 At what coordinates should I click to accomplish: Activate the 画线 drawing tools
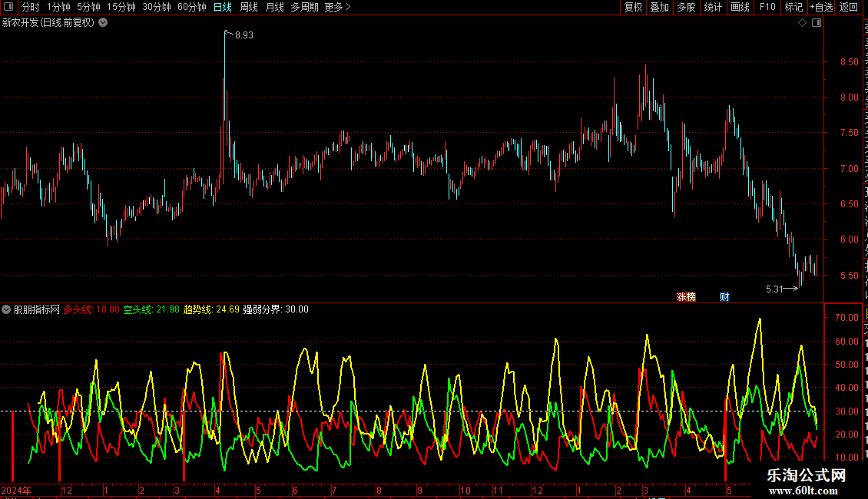click(740, 7)
